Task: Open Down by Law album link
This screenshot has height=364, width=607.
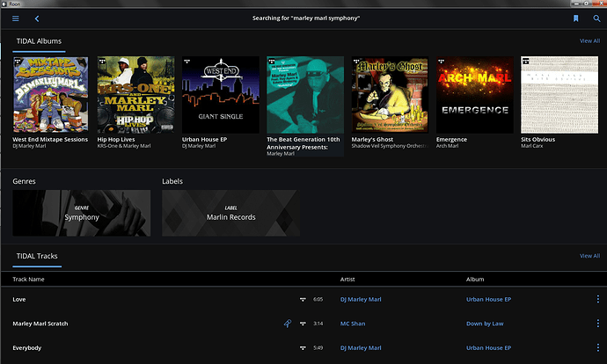Action: (x=485, y=324)
